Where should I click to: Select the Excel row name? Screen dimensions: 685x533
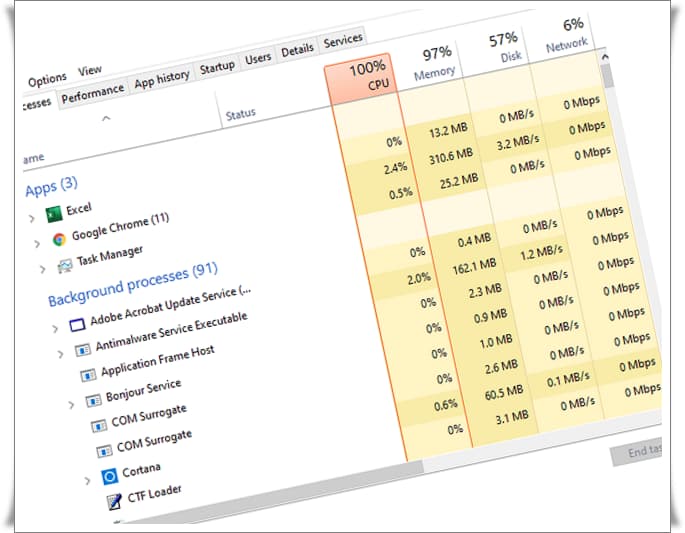pyautogui.click(x=79, y=209)
